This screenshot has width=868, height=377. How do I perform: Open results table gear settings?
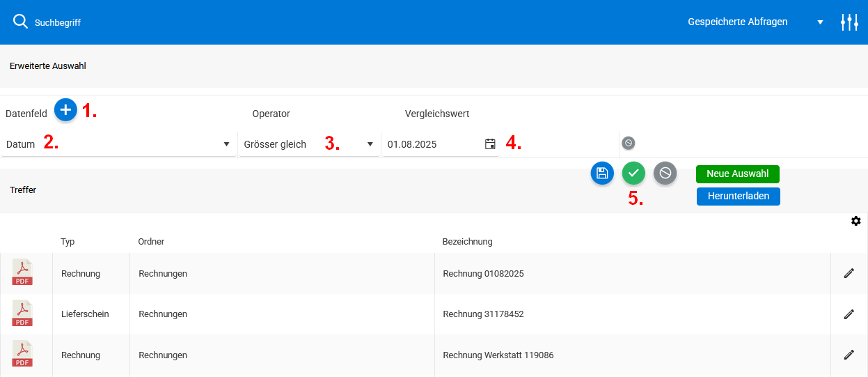tap(855, 221)
